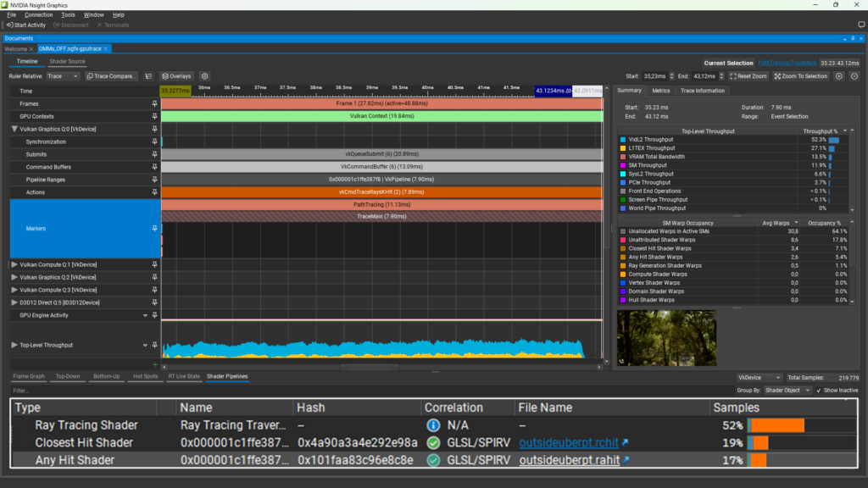Open the Window menu
Screen dimensions: 868x488
93,15
